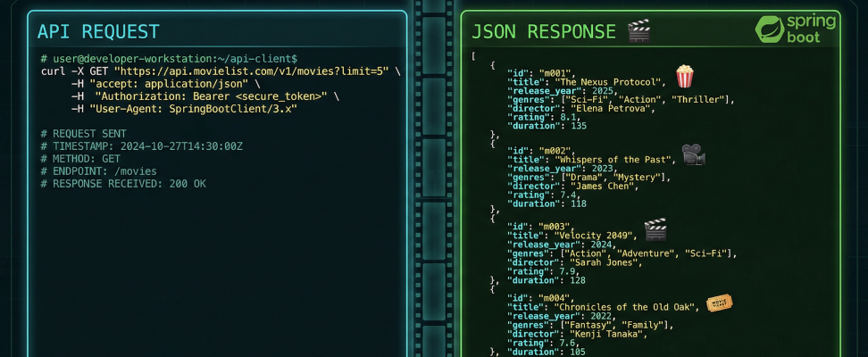Screen dimensions: 868x357
Task: Click the duration 118 line
Action: coord(547,203)
